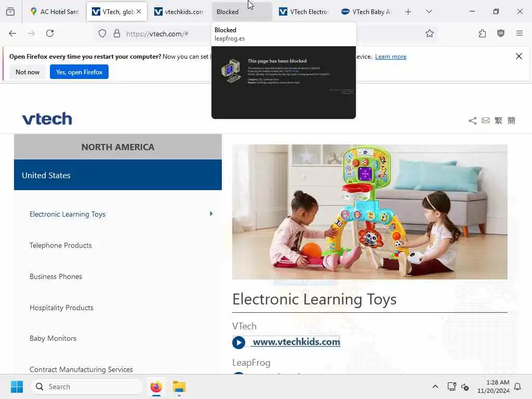Switch to the VTech Electro tab
The image size is (532, 399).
[x=303, y=12]
